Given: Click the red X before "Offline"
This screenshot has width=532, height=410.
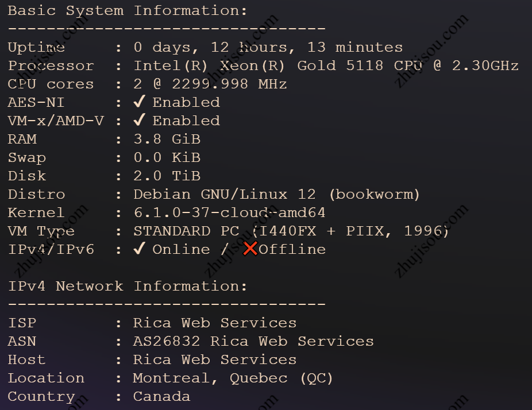Looking at the screenshot, I should tap(250, 249).
